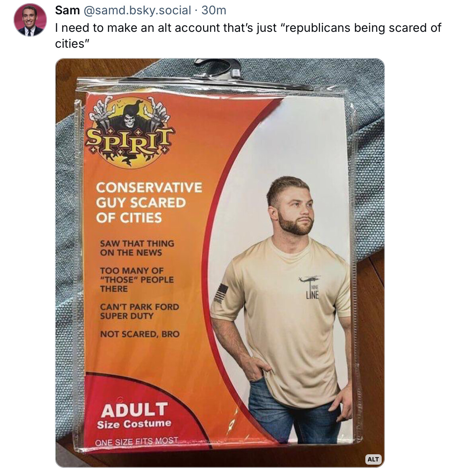Click the "Not scared, bro" text
Screen dimensions: 476x469
(140, 334)
